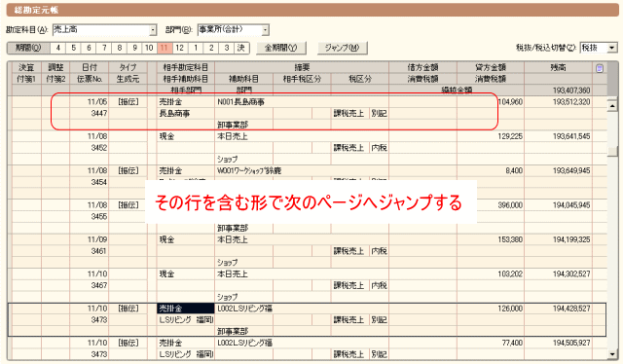
Task: Click the 補助科目 column header
Action: (243, 79)
